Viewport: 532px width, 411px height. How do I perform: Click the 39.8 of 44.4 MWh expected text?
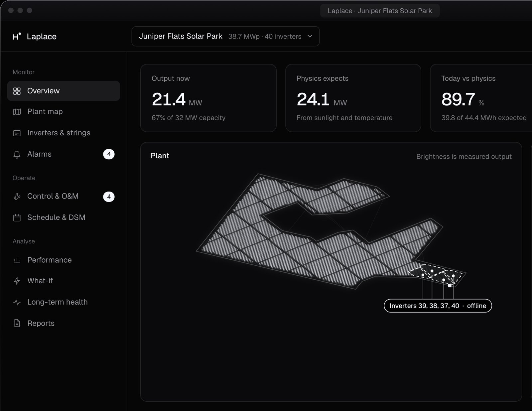point(484,118)
